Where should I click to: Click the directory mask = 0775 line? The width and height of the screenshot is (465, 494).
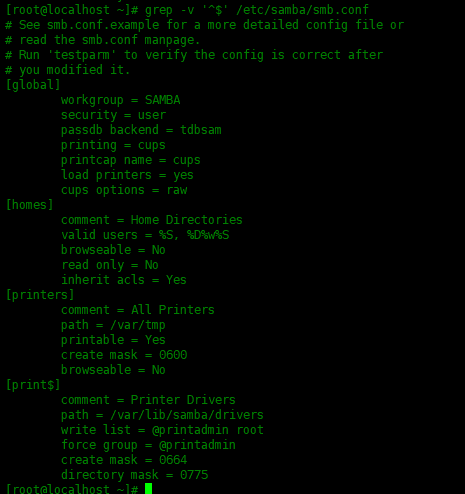click(135, 475)
